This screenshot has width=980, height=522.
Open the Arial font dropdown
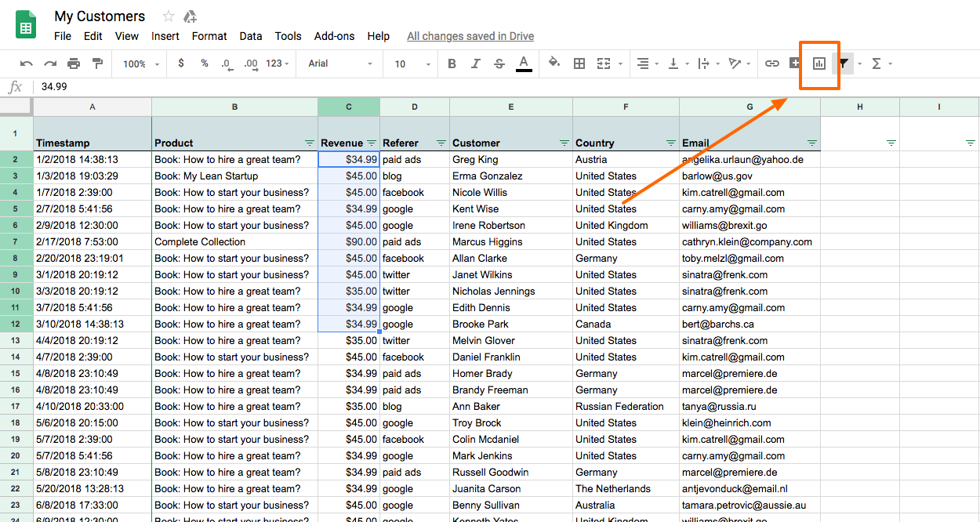[340, 63]
